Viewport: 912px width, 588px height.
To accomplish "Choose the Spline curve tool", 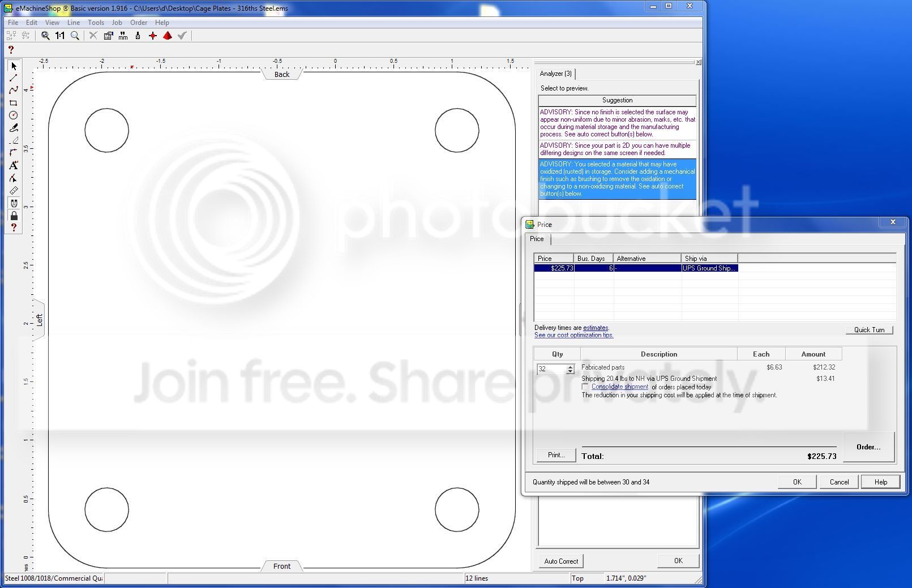I will (14, 90).
